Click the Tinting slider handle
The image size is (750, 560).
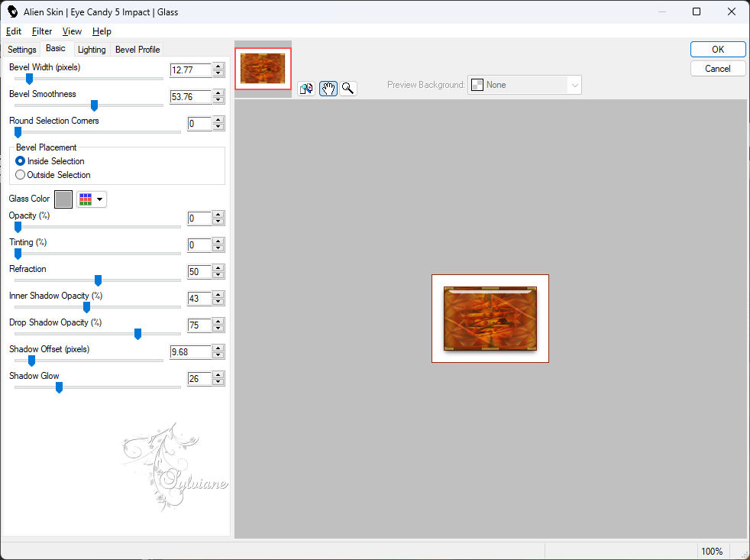[x=18, y=254]
